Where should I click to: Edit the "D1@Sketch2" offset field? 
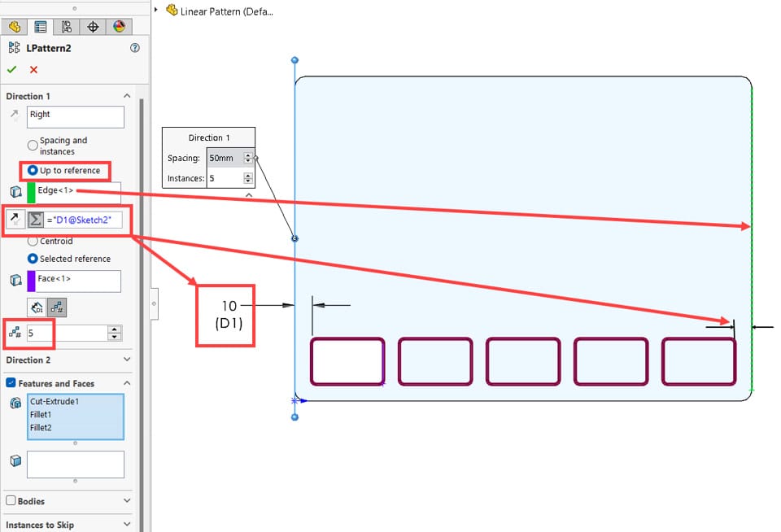[x=83, y=220]
